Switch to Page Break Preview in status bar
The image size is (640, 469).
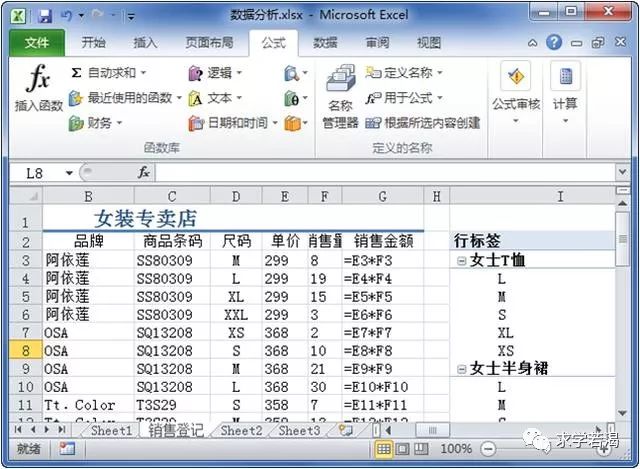[x=421, y=449]
